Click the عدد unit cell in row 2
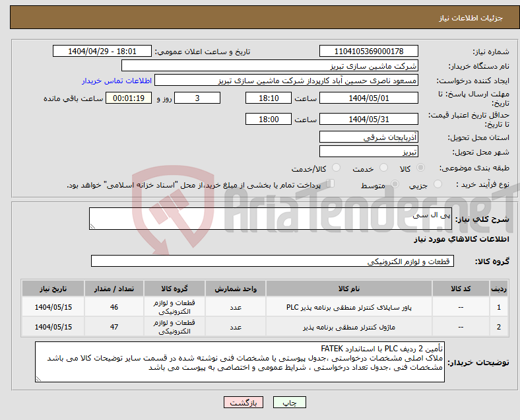The height and width of the screenshot is (420, 520). tap(236, 327)
